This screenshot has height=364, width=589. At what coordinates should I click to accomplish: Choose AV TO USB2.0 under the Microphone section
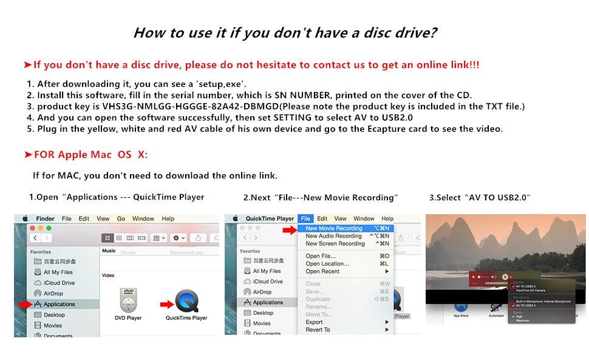(526, 305)
